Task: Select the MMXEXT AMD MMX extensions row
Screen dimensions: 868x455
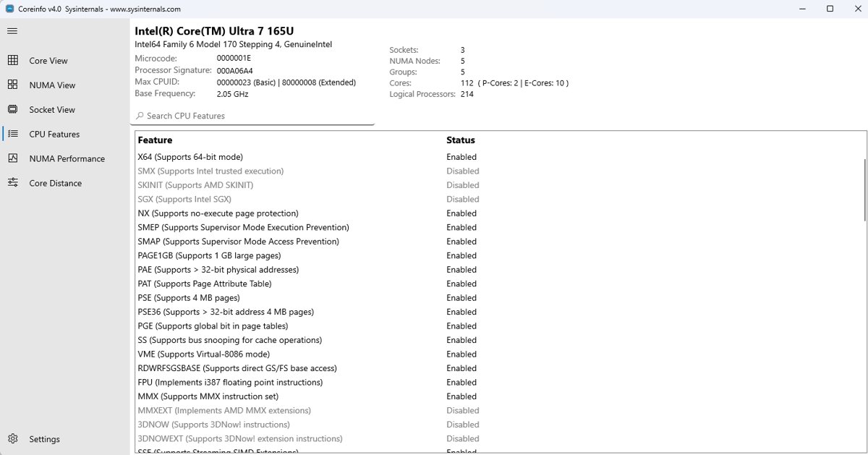Action: pos(499,411)
